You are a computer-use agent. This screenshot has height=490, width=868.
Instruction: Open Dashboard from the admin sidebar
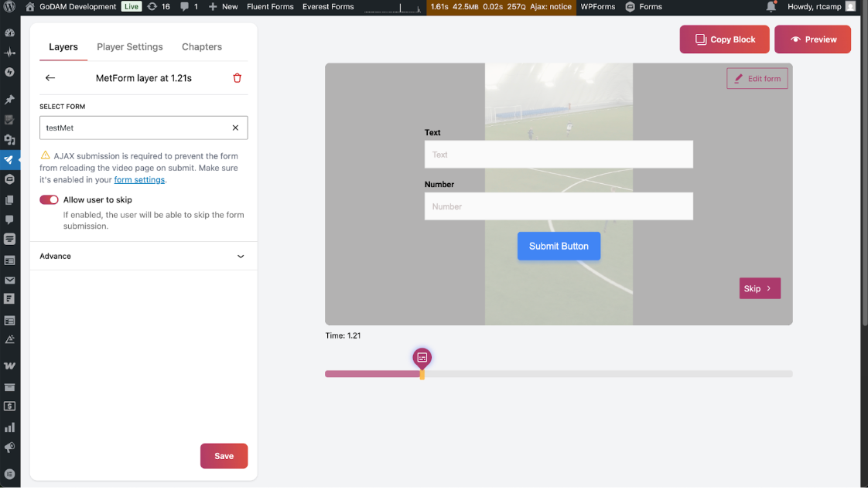click(10, 33)
